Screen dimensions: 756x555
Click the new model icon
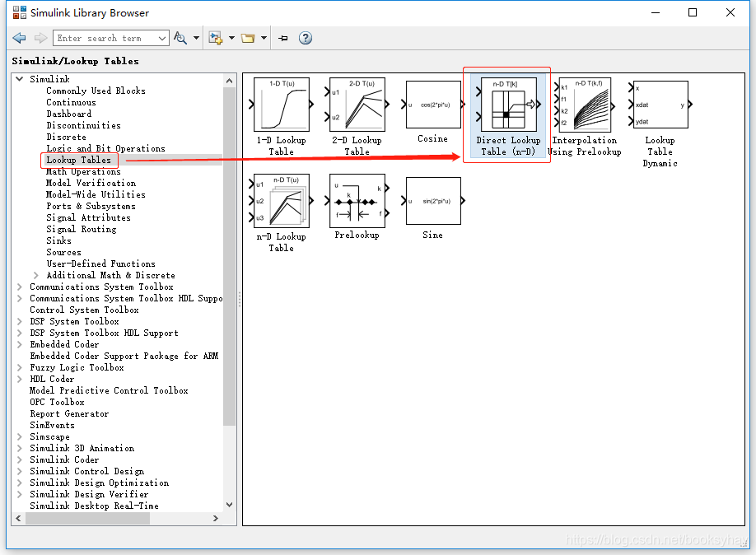[x=216, y=38]
